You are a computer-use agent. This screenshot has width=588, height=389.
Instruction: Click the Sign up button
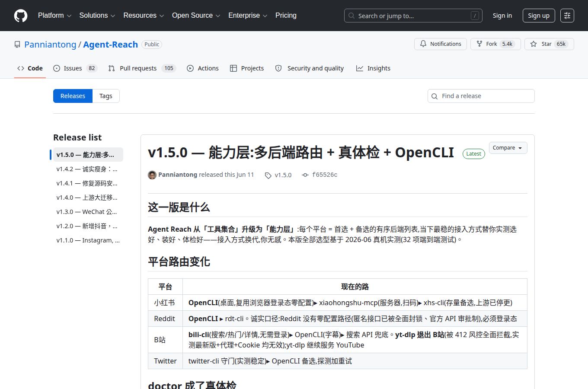pos(538,16)
